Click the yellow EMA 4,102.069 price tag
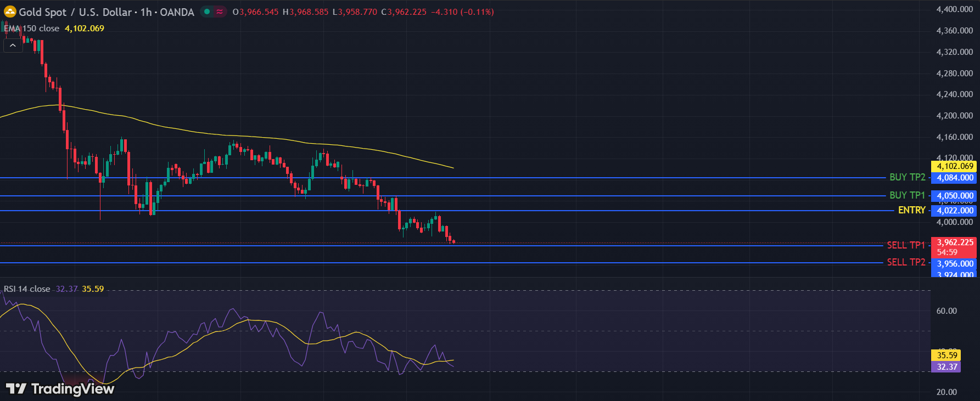Image resolution: width=980 pixels, height=401 pixels. [955, 166]
